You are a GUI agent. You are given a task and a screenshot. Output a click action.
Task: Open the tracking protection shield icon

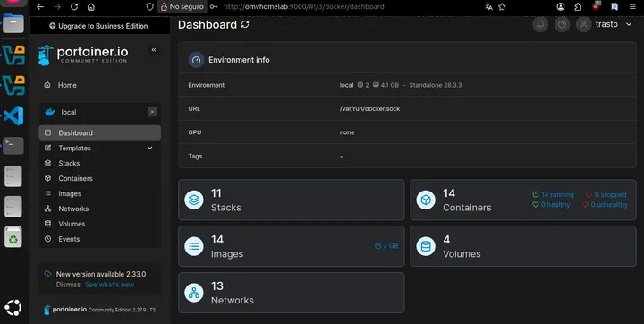pyautogui.click(x=150, y=6)
